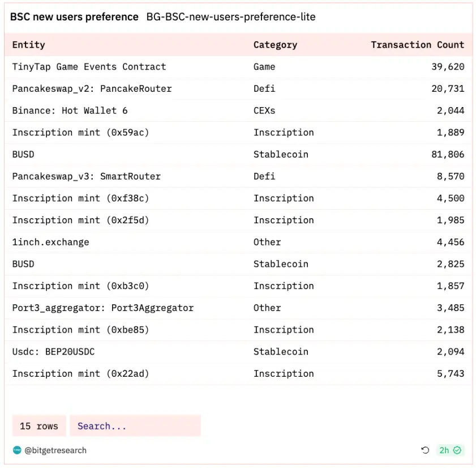Click the Inscription mint (0x22ad) cell
This screenshot has width=476, height=468.
click(81, 373)
